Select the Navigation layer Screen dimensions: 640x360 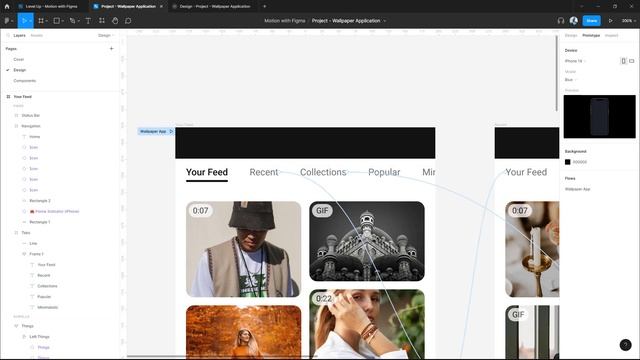(x=31, y=126)
